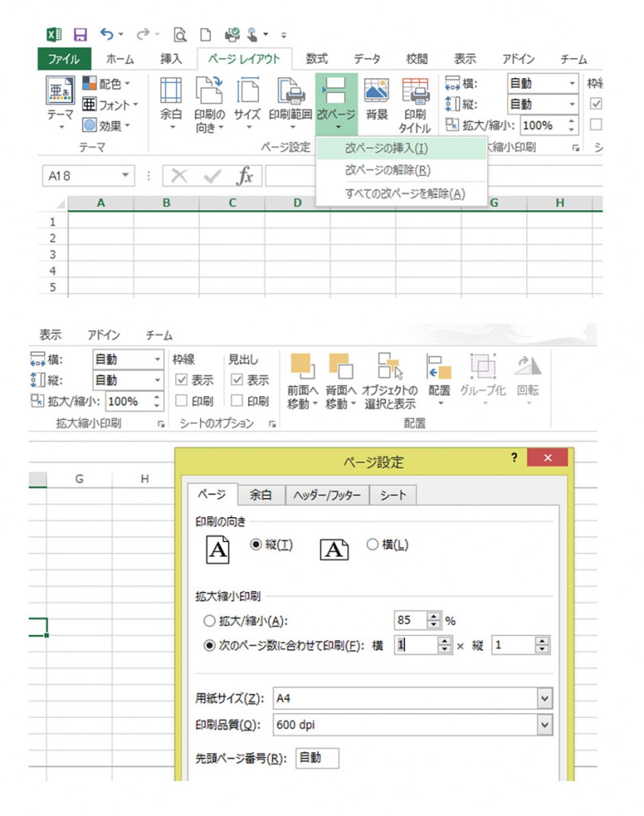This screenshot has height=816, width=644.
Task: Uncheck the 見出し 表示 checkbox
Action: coord(236,380)
